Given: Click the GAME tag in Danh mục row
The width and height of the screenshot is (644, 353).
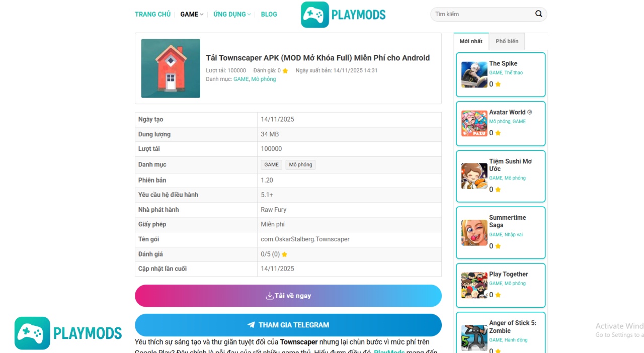Looking at the screenshot, I should 272,164.
